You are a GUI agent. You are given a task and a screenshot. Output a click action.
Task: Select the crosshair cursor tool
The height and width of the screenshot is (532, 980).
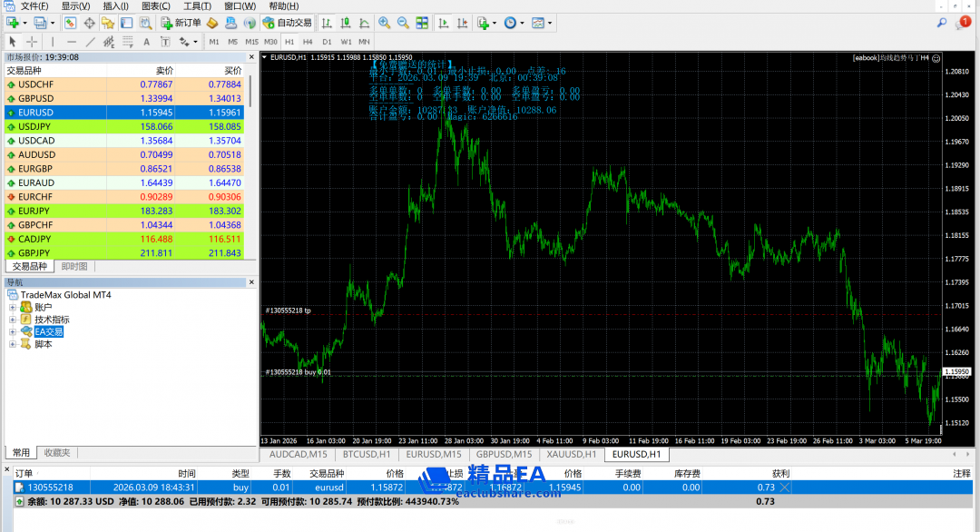(x=32, y=42)
